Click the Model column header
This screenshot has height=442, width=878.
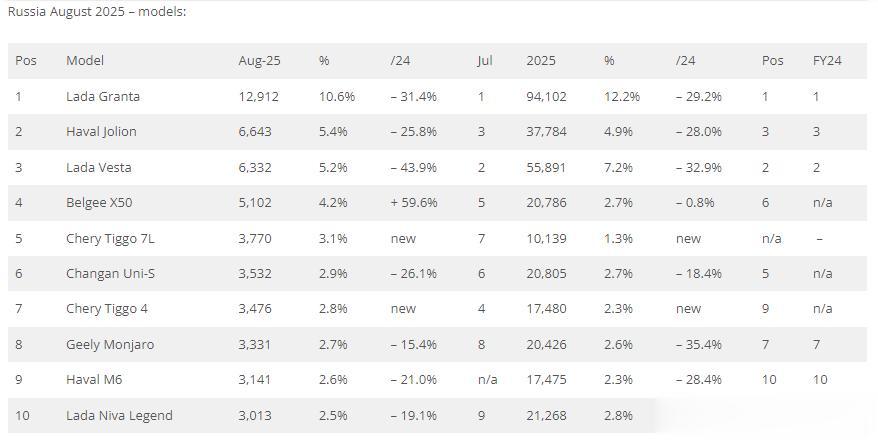(x=85, y=61)
